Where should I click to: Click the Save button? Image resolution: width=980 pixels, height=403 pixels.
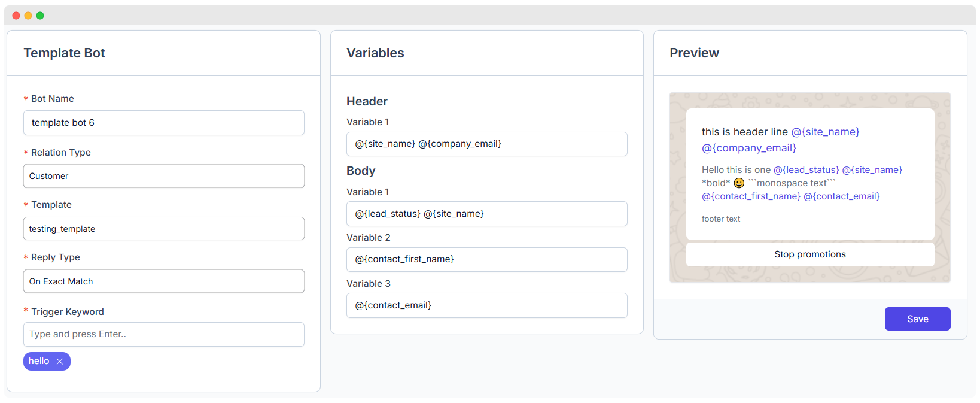(x=917, y=319)
